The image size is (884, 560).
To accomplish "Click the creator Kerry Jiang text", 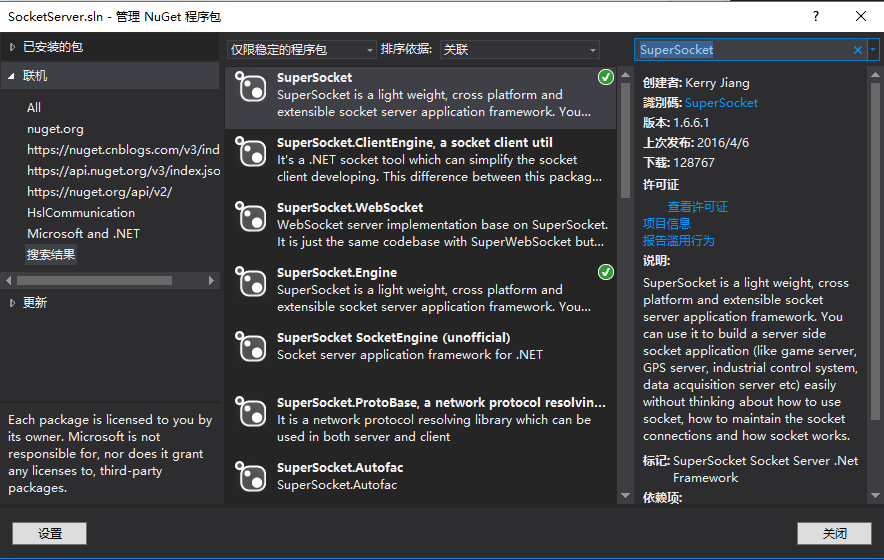I will tap(717, 83).
